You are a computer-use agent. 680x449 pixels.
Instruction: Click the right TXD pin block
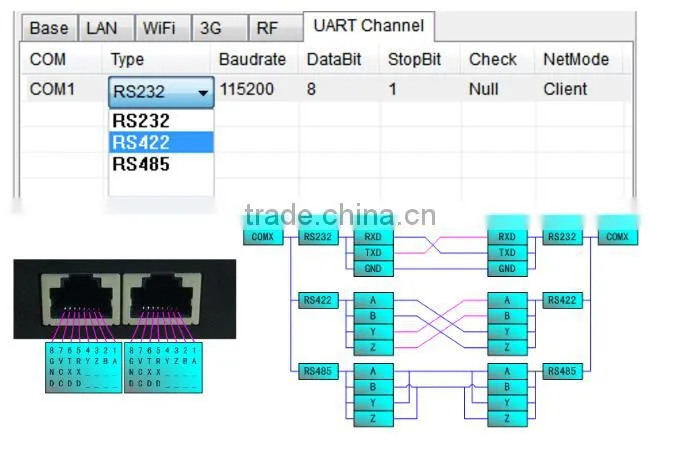coord(507,252)
